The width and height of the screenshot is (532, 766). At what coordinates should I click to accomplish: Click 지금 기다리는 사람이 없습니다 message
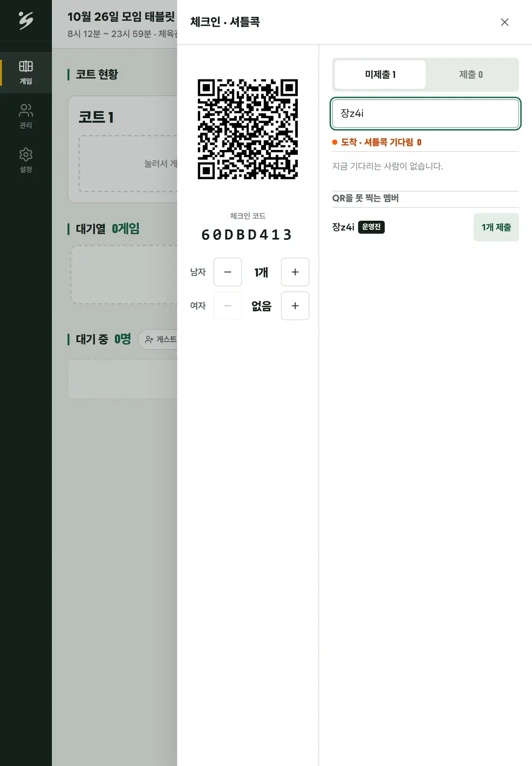(387, 166)
